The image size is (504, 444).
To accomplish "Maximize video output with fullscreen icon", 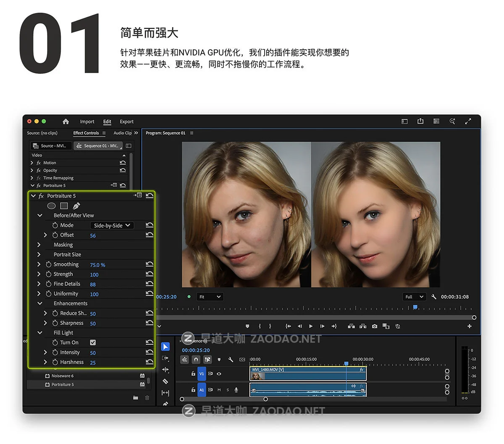I will tap(468, 121).
